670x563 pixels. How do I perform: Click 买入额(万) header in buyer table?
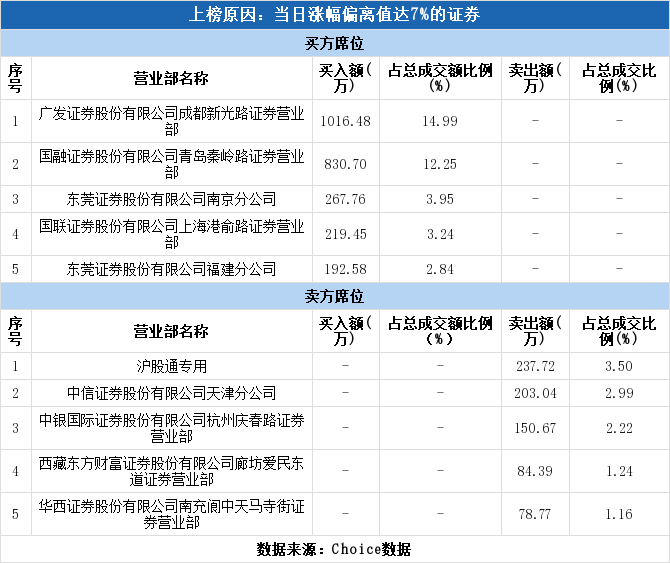click(x=346, y=78)
